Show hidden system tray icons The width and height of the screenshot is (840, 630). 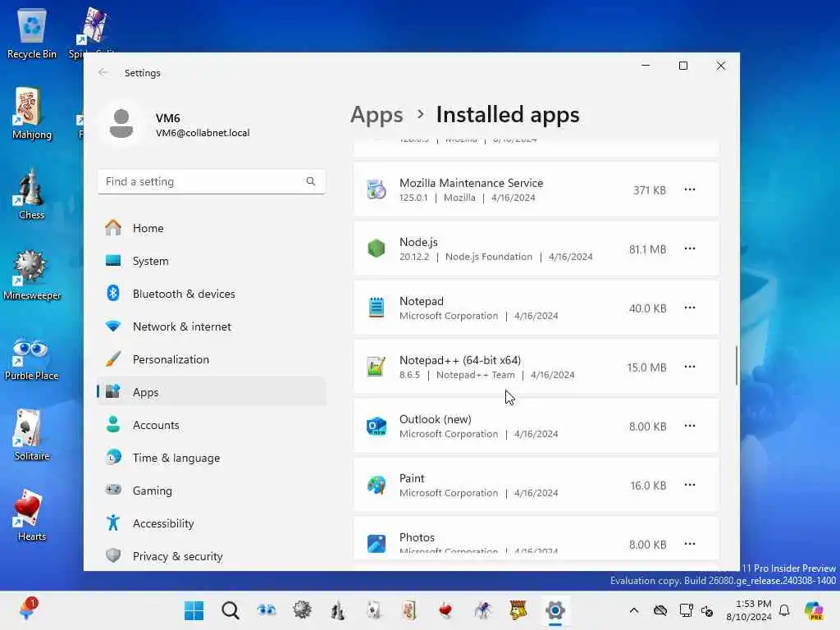(634, 610)
